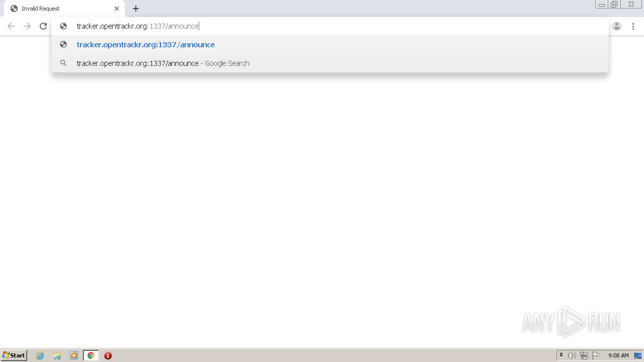Viewport: 644px width, 362px height.
Task: Open the red Opera icon on taskbar
Action: 108,355
